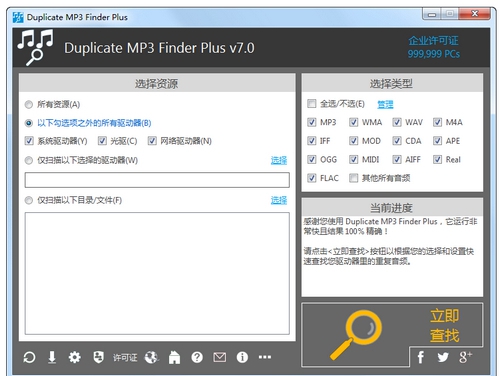The image size is (500, 376).
Task: Click 选择 link beside directory/file option
Action: click(279, 200)
